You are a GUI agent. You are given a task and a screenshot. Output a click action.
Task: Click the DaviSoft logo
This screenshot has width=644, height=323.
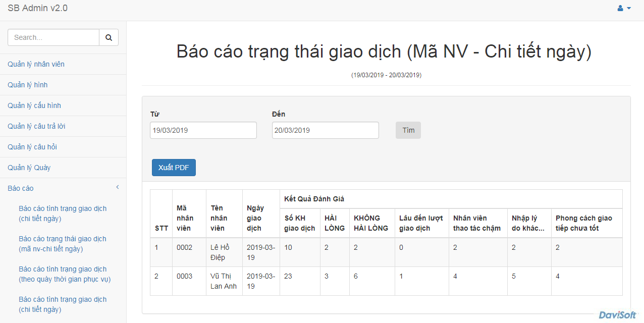(618, 315)
